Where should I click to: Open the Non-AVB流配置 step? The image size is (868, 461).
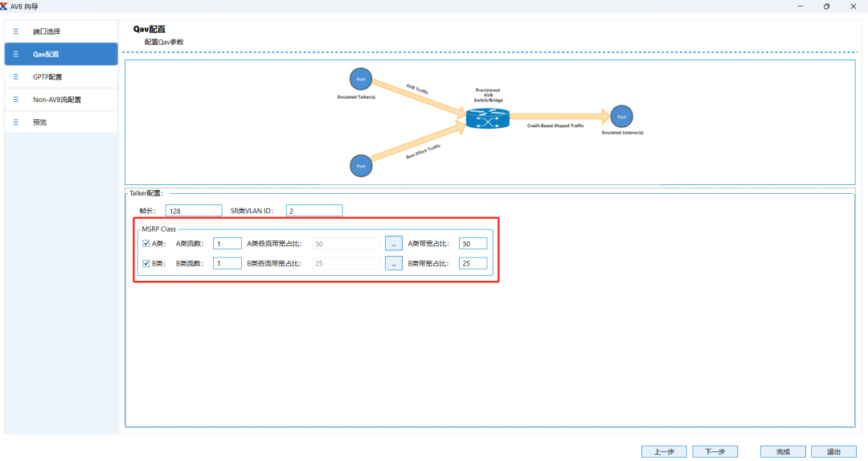[x=61, y=100]
